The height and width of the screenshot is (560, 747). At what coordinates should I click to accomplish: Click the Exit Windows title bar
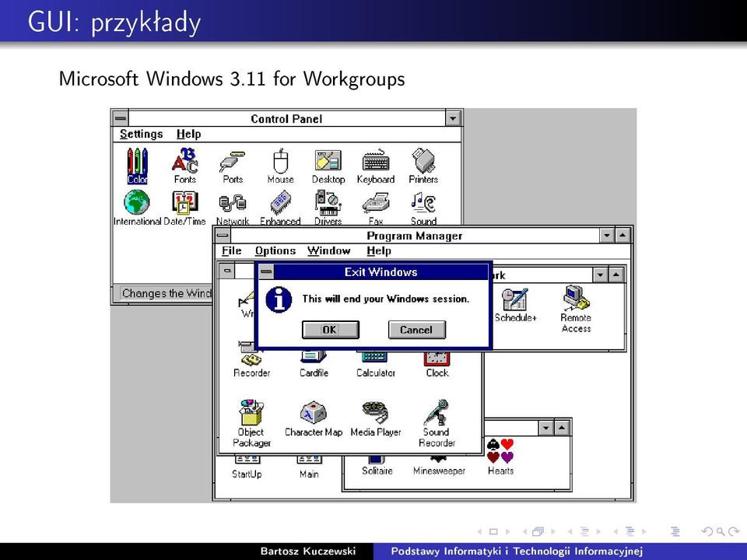tap(381, 272)
